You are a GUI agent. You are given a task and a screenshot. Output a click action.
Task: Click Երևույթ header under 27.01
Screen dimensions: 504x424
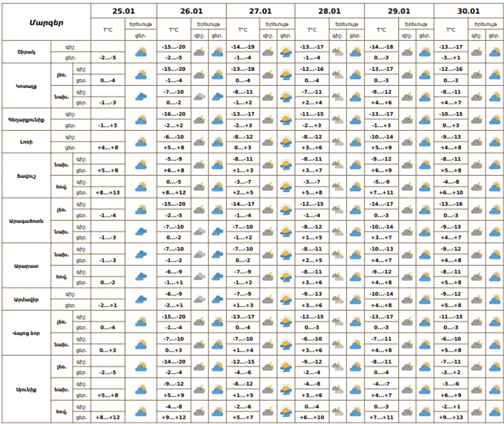(x=277, y=24)
